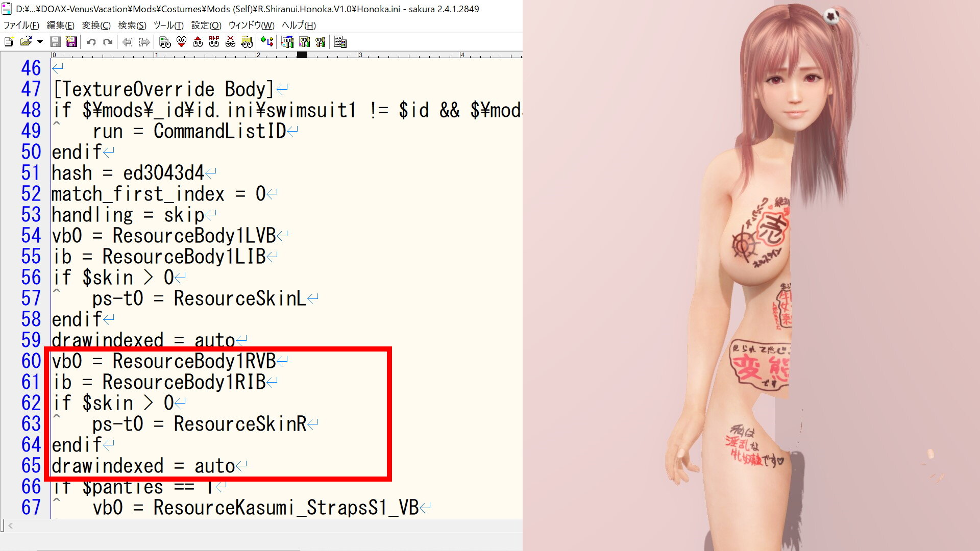Run the outline analysis toolbar icon

[267, 42]
